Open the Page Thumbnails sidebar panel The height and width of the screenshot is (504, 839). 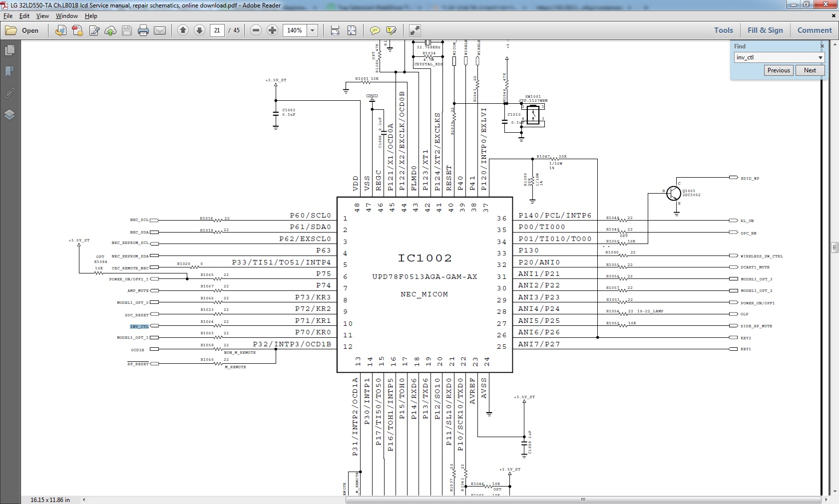point(9,50)
